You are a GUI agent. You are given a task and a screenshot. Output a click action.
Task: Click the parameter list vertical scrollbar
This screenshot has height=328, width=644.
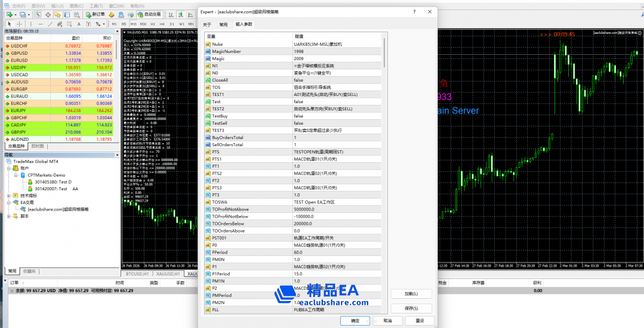[384, 52]
